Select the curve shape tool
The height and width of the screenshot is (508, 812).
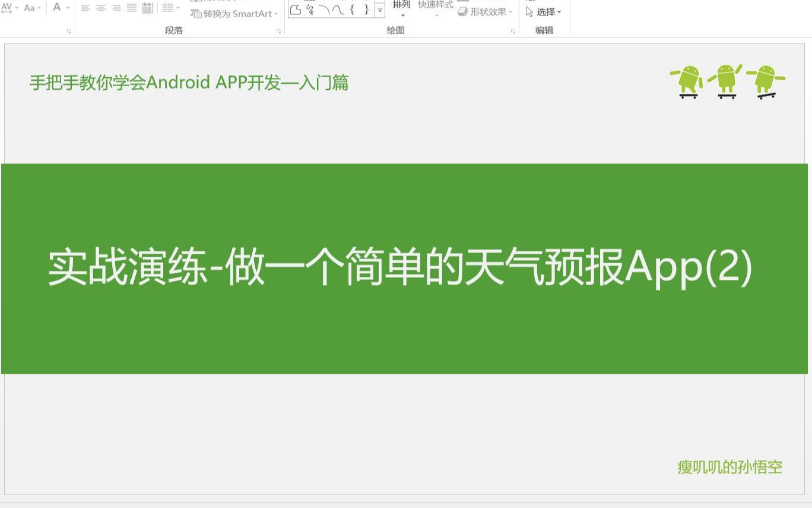click(338, 10)
